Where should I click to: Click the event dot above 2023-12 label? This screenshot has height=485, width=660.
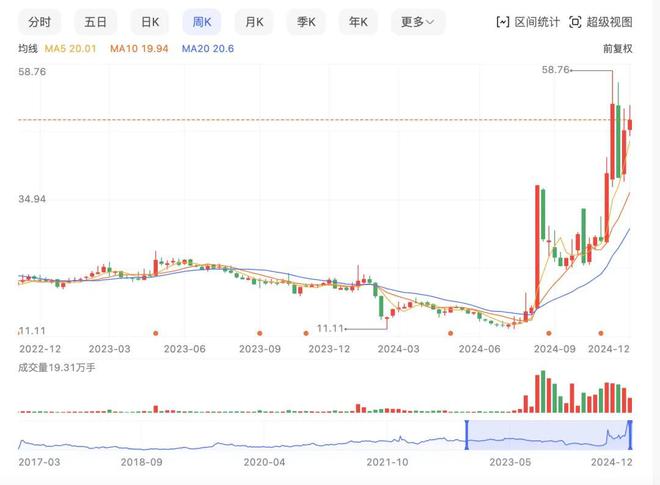coord(306,333)
